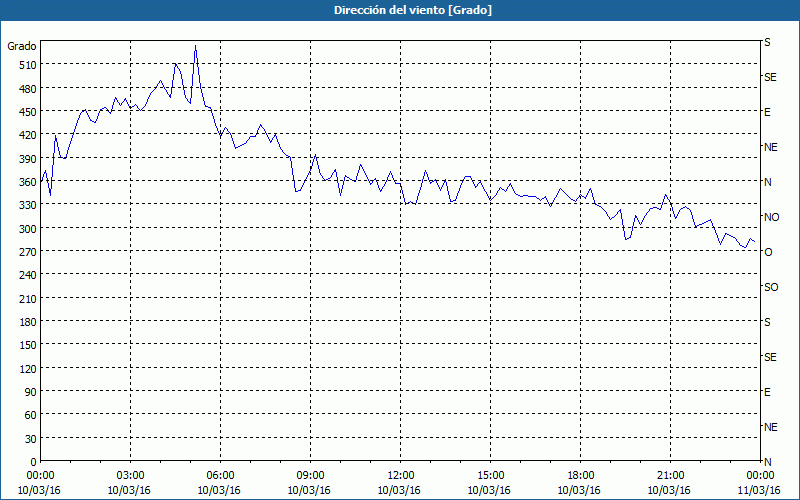Click the 11/03/16 date label
Viewport: 800px width, 500px height.
pyautogui.click(x=759, y=490)
